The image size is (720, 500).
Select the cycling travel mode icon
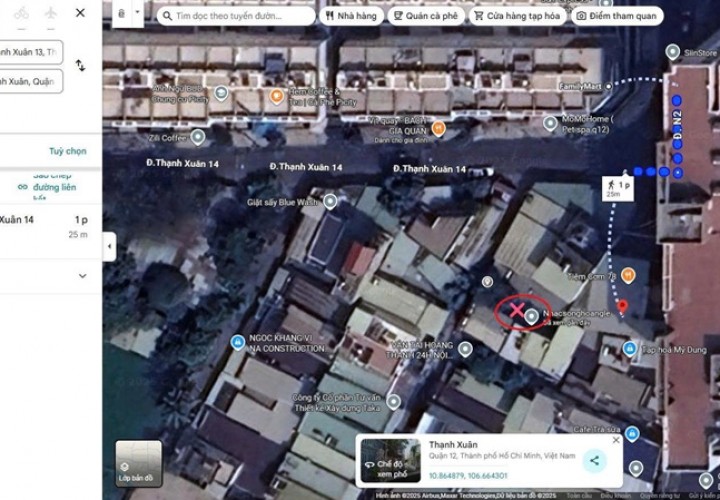coord(21,13)
